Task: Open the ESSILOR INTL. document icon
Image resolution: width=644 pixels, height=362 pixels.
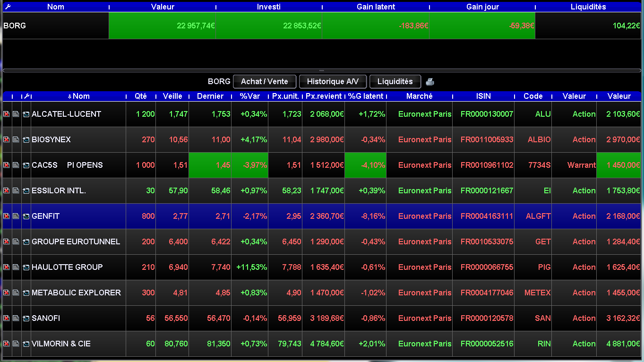Action: click(16, 190)
